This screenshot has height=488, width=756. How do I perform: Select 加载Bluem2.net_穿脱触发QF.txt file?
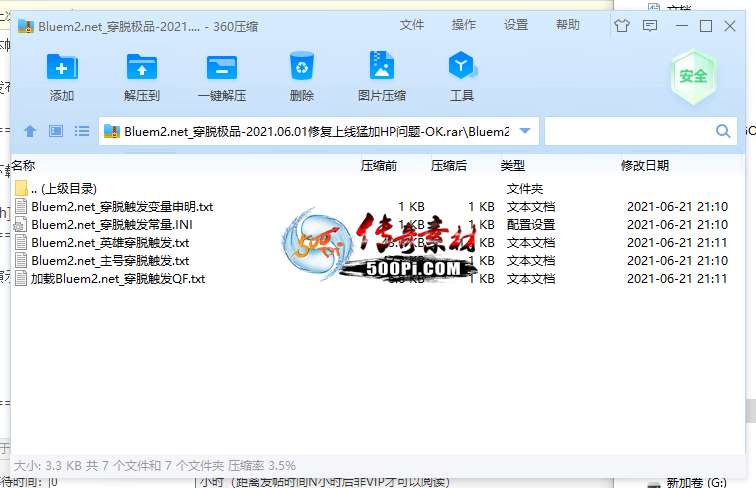(x=377, y=279)
